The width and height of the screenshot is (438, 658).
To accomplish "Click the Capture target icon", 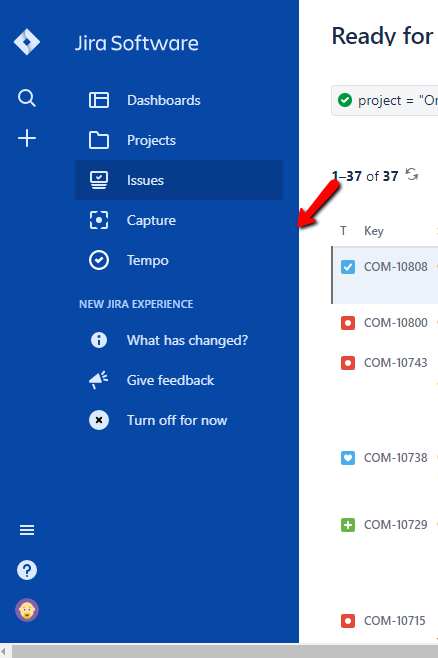I will [x=99, y=220].
